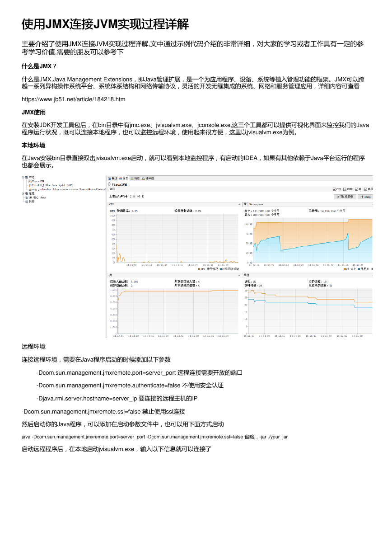Click the java.rmi.server.hostname=server_ip parameter line
392x555 pixels.
117,399
